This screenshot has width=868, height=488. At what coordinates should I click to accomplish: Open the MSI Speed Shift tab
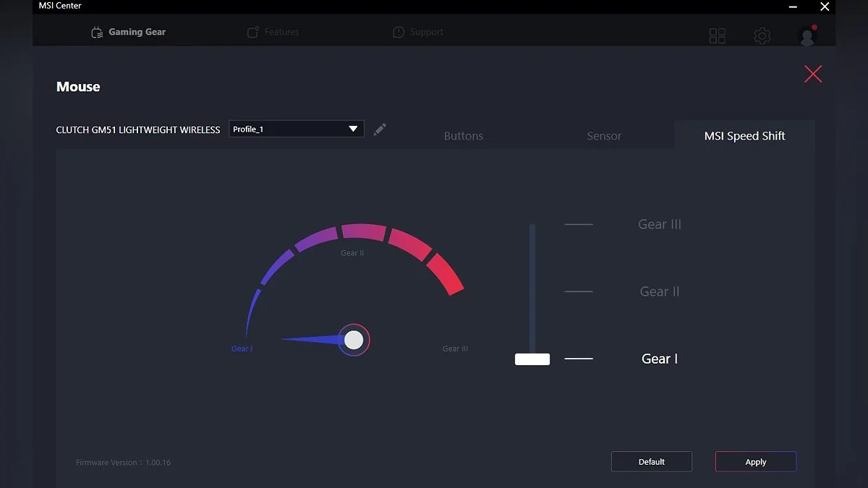[744, 136]
